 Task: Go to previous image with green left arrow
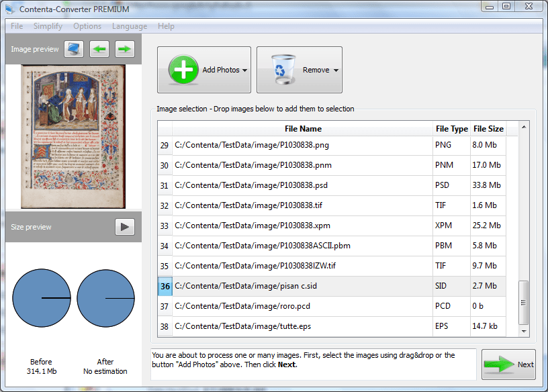99,49
